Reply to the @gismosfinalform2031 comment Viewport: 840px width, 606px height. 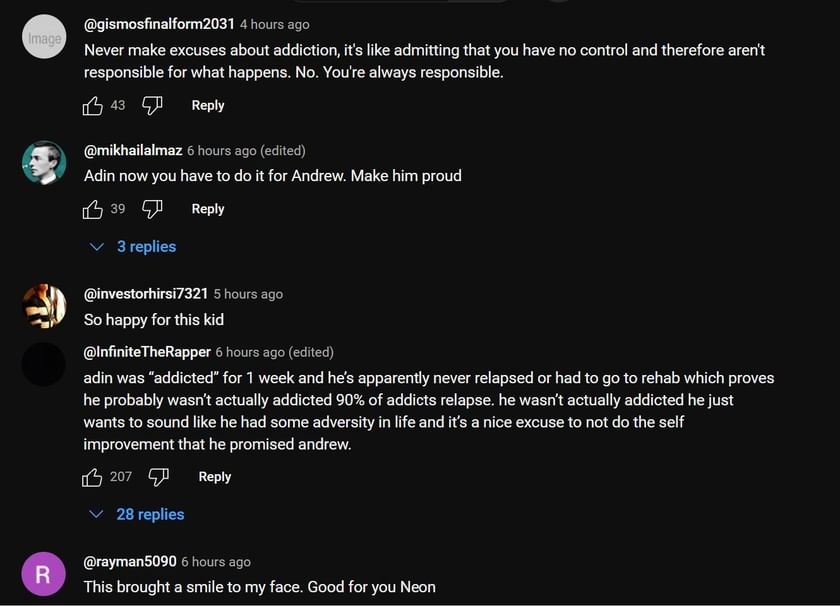point(208,105)
